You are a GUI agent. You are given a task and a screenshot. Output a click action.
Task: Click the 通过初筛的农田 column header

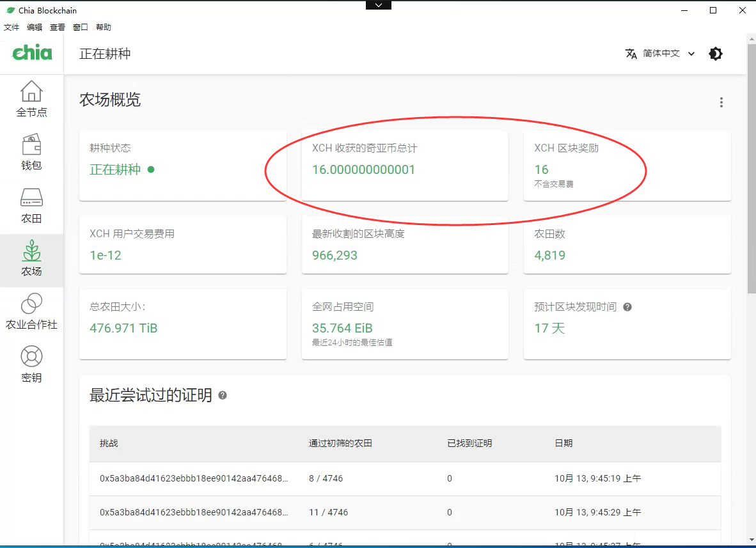340,443
